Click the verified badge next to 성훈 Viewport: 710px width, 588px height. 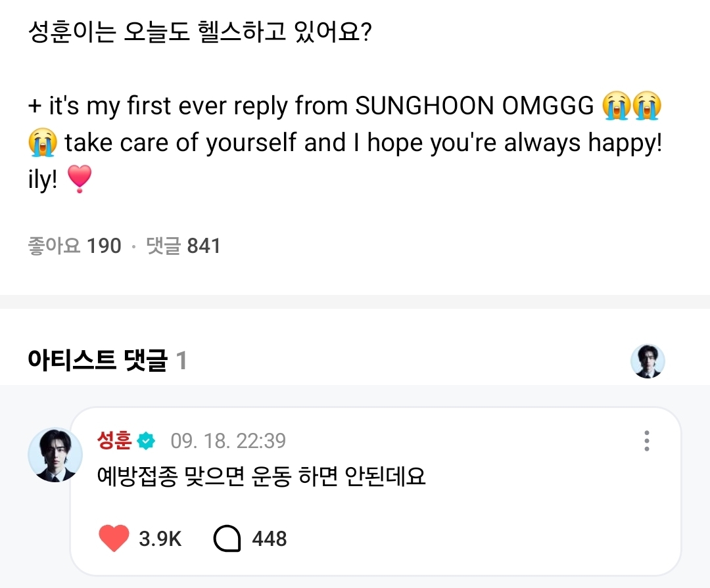click(146, 441)
